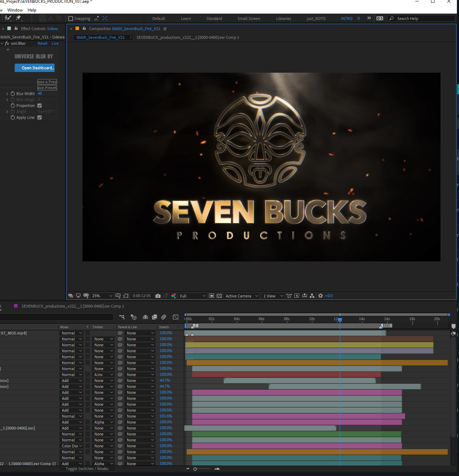The height and width of the screenshot is (476, 459).
Task: Toggle Transparency Grid icon
Action: [219, 296]
